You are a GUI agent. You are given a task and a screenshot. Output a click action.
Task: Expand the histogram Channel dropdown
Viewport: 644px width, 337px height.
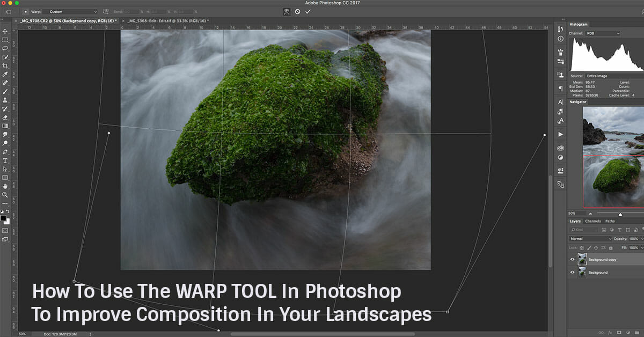click(603, 33)
